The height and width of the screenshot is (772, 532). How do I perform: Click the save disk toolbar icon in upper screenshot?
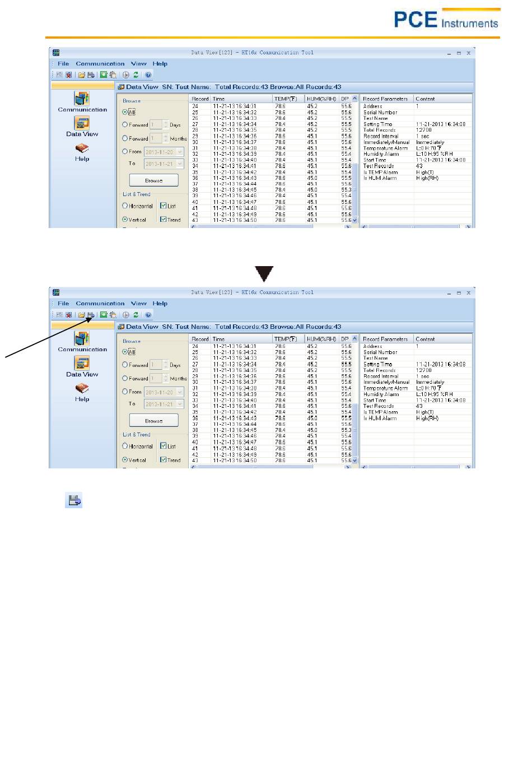[x=91, y=75]
